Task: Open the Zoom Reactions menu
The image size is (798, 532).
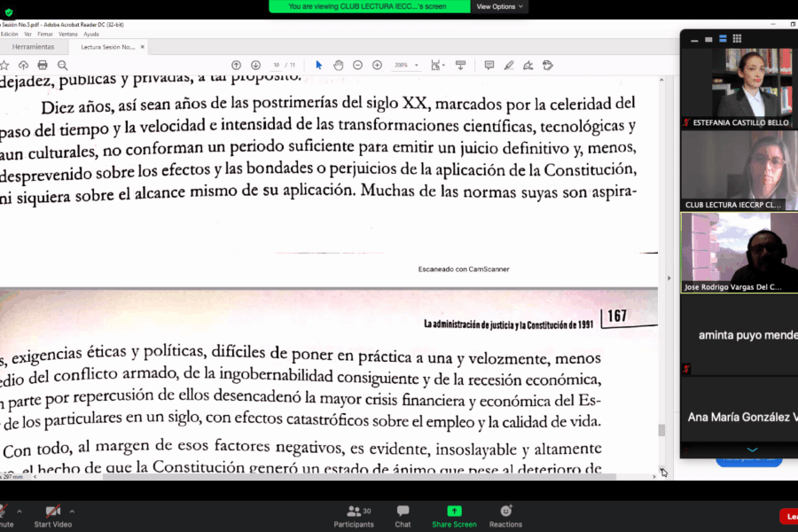Action: [x=505, y=515]
